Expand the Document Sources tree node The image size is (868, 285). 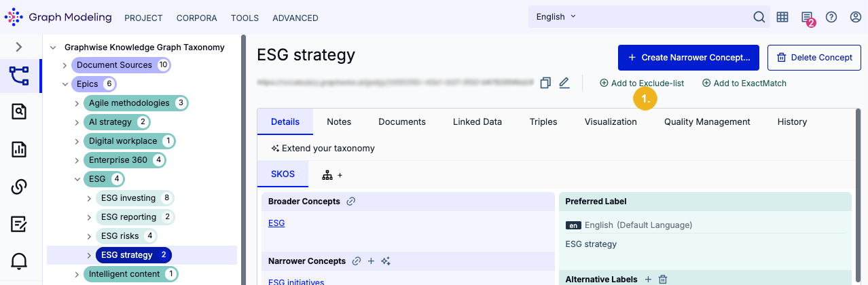[x=65, y=65]
